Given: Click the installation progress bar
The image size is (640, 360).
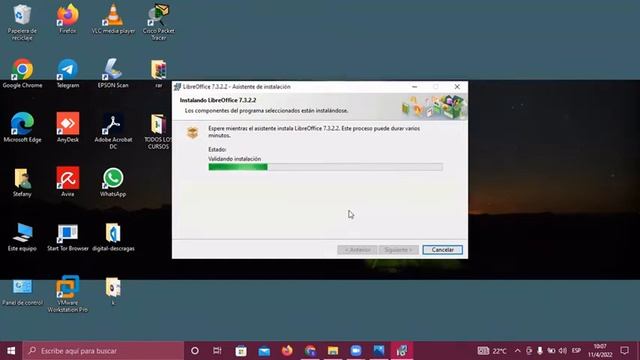Looking at the screenshot, I should [325, 167].
